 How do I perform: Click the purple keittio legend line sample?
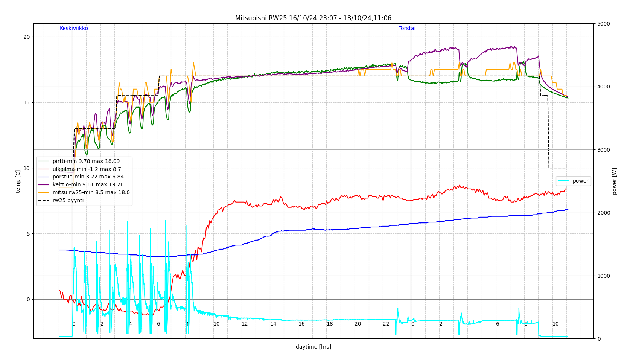[44, 185]
